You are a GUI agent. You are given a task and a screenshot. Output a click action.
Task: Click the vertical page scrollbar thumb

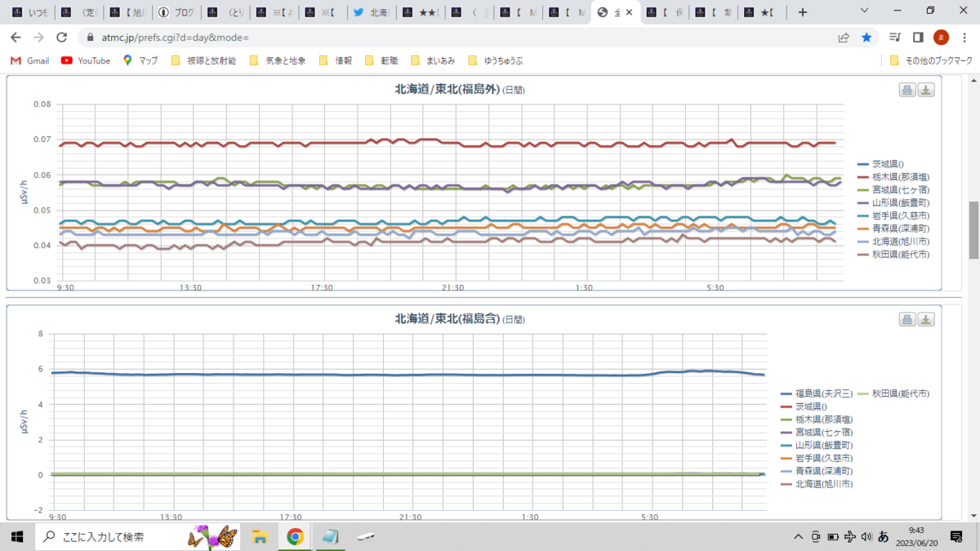click(x=973, y=229)
